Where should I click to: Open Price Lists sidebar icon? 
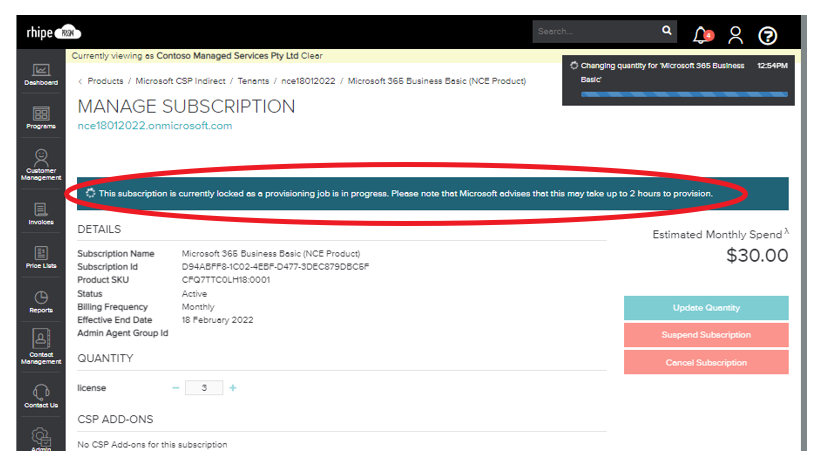41,257
